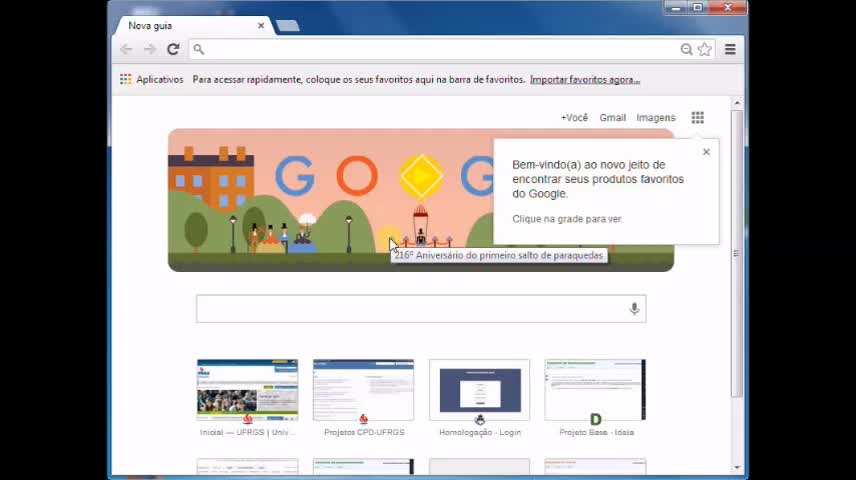Open the Chrome hamburger menu

point(730,49)
